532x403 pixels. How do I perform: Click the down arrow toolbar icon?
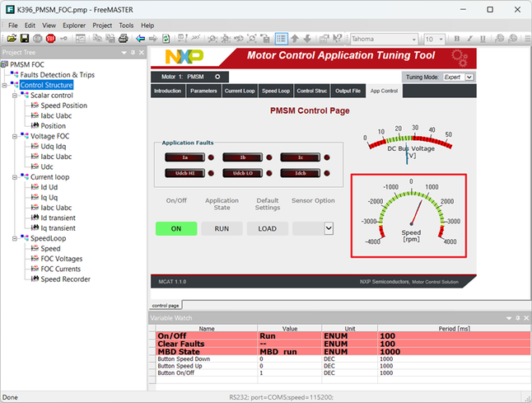(x=307, y=39)
